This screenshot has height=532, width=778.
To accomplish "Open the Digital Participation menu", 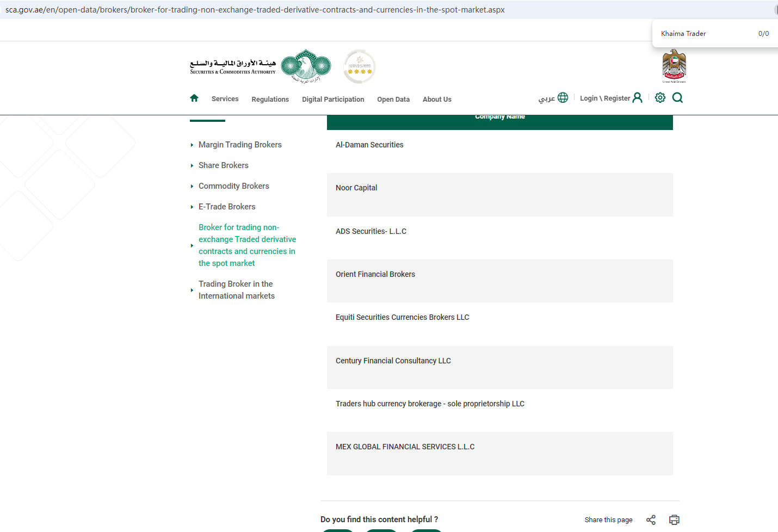I will click(333, 100).
